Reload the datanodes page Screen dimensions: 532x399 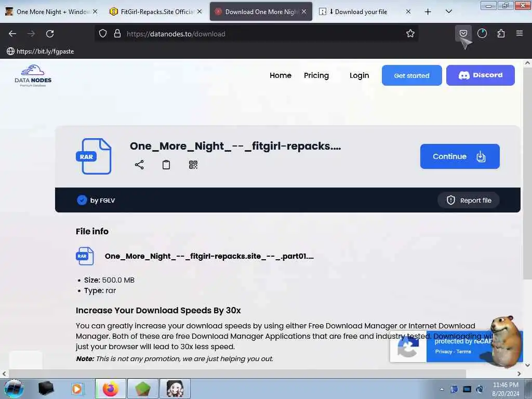50,34
